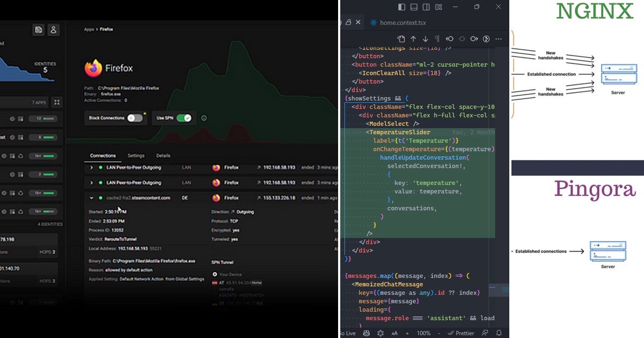The height and width of the screenshot is (338, 644).
Task: Click 7 APPS label
Action: [x=39, y=102]
